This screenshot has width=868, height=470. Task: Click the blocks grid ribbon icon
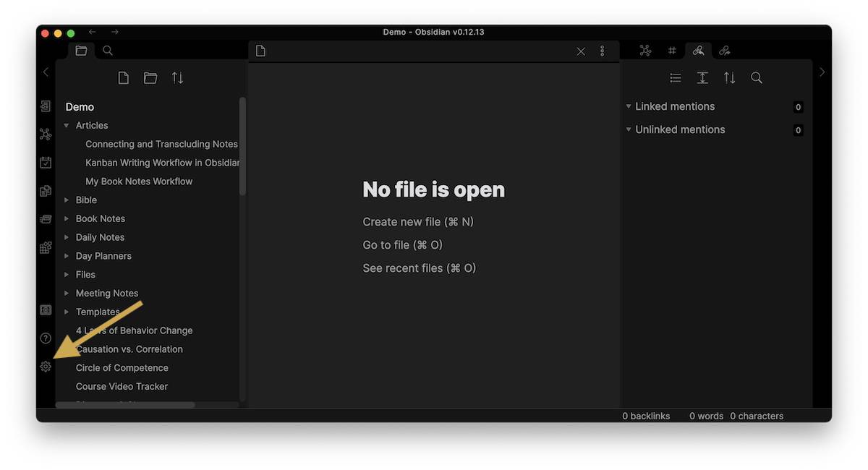click(x=46, y=248)
